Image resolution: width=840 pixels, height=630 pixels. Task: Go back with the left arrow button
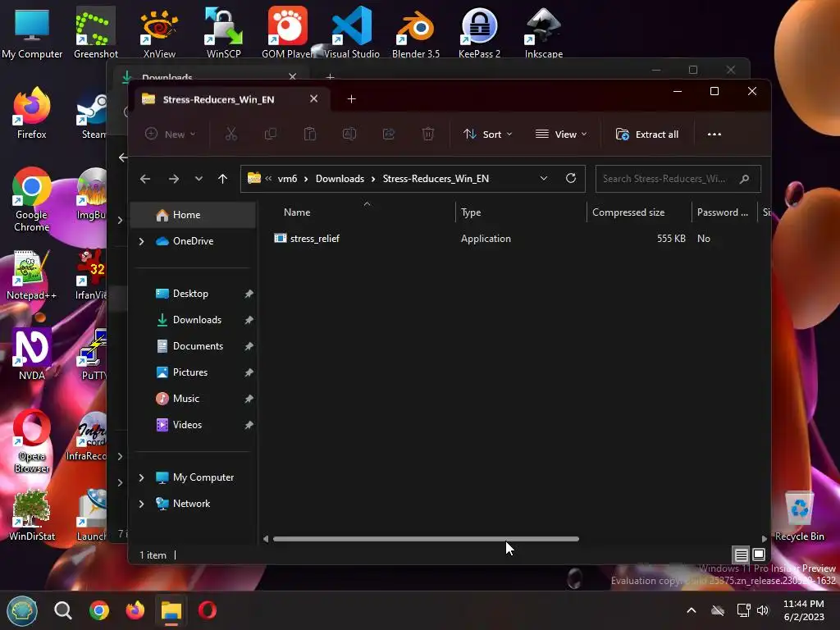145,179
